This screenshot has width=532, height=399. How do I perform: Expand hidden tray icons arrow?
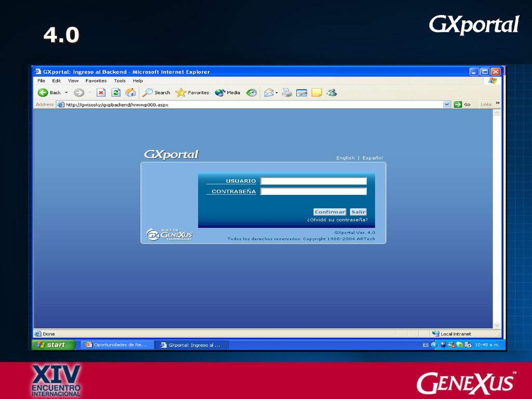(434, 345)
